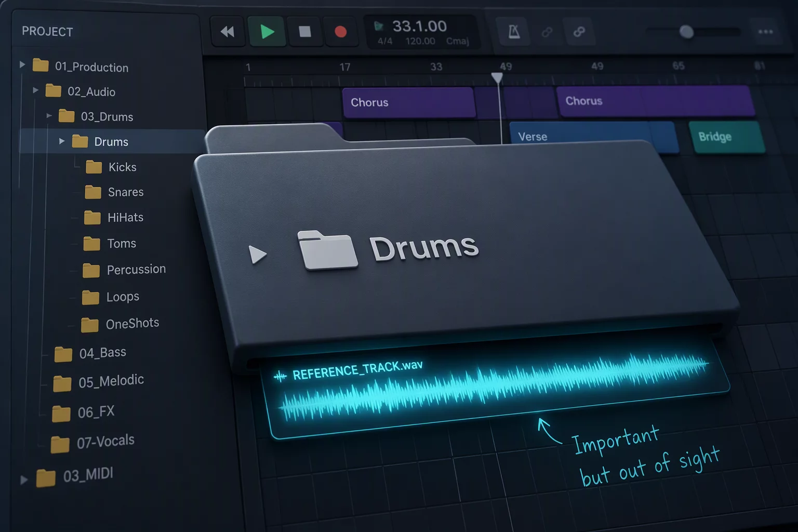Click the 33.1.00 position readout
798x532 pixels.
[x=419, y=26]
